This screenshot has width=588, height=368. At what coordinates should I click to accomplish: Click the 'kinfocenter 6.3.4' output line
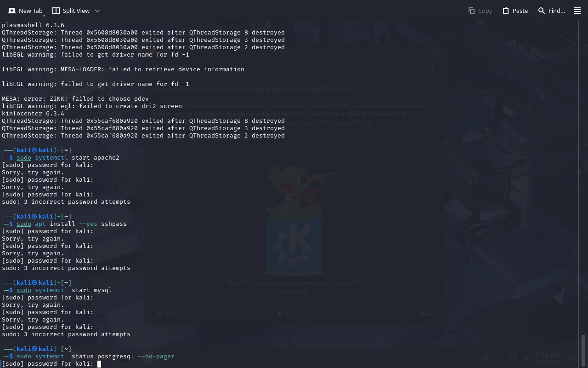click(x=33, y=114)
